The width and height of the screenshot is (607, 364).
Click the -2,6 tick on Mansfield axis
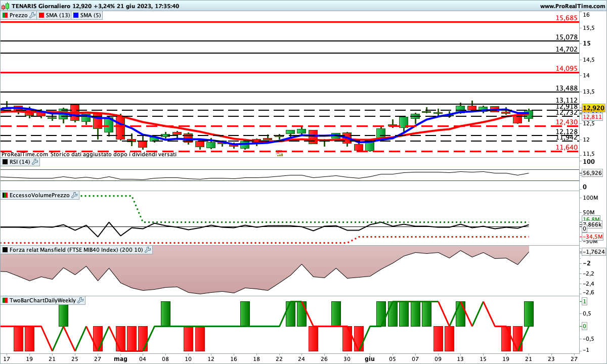tap(587, 292)
